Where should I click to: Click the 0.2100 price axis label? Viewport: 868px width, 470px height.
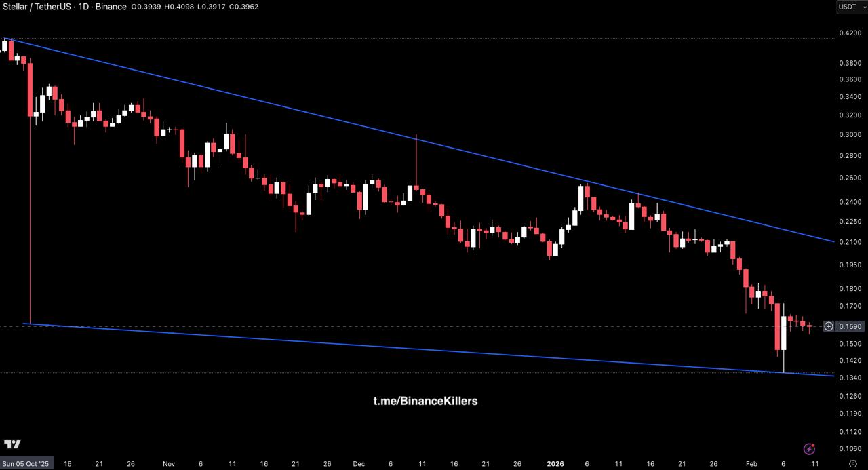pos(850,242)
